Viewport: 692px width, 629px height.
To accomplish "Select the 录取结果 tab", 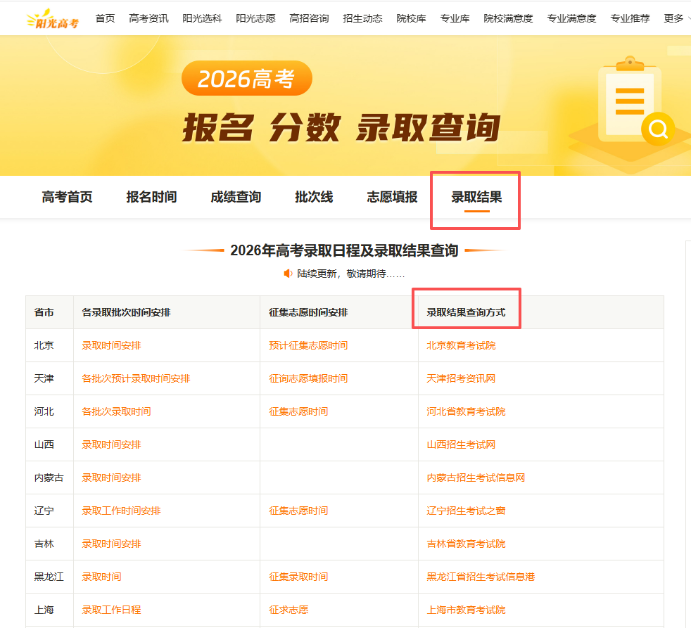I will coord(477,197).
